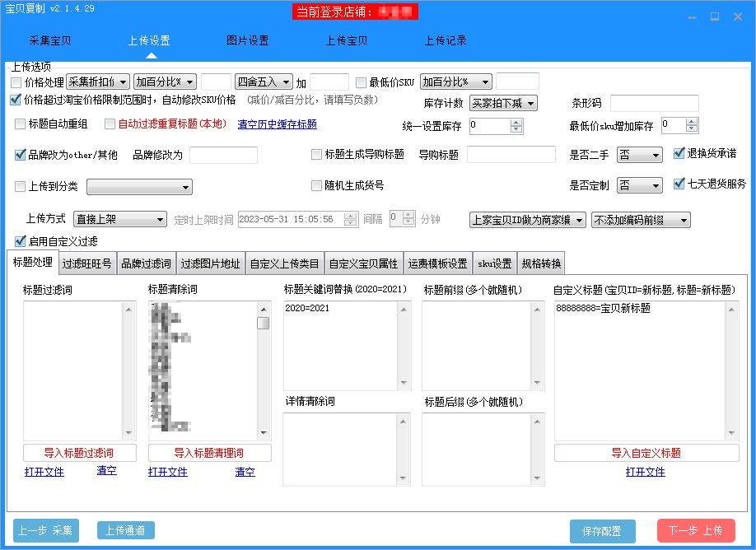
Task: Enable the 价格处理 checkbox
Action: click(16, 82)
